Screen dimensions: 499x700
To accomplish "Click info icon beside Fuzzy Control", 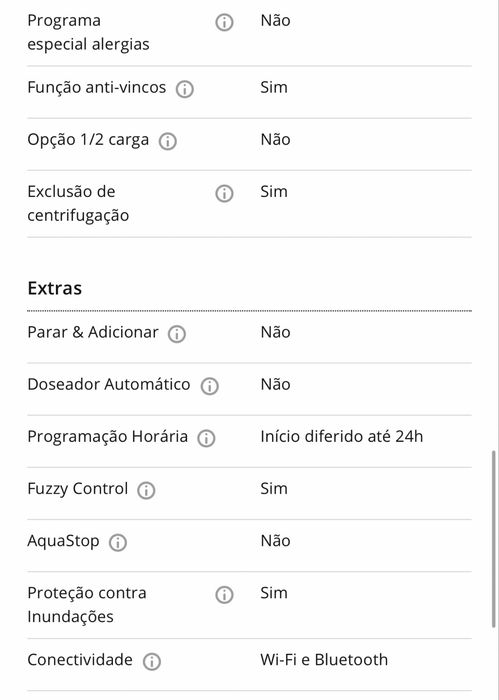I will click(146, 490).
